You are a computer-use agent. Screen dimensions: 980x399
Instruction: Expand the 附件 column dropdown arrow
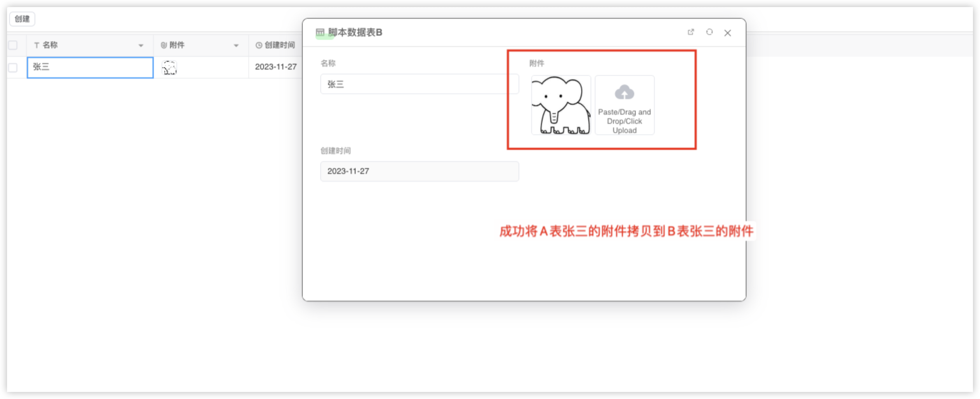(236, 45)
